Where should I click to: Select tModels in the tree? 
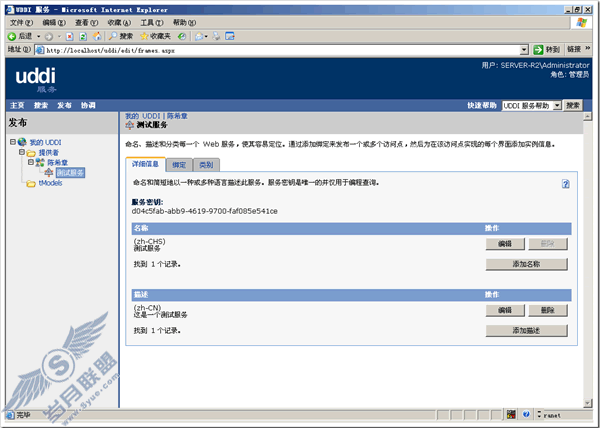[x=50, y=183]
